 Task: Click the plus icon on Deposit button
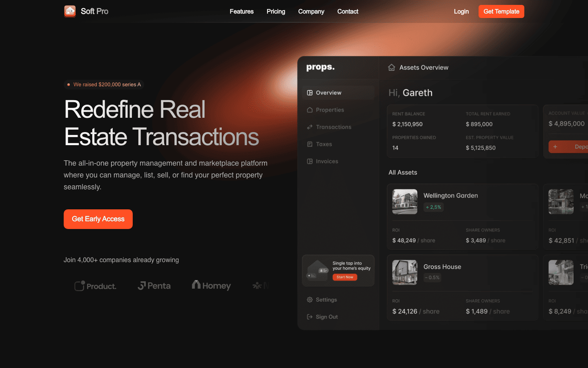[x=555, y=147]
